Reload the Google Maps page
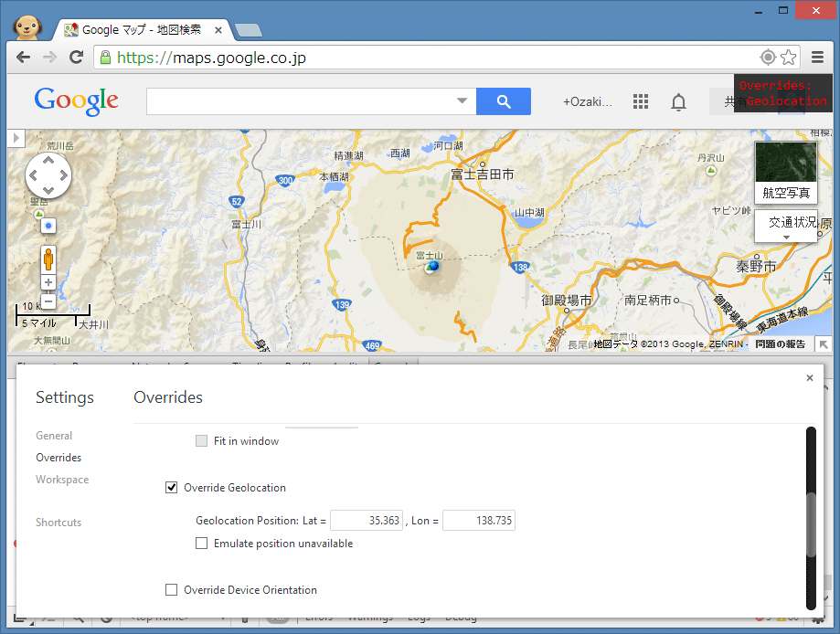 pos(76,58)
